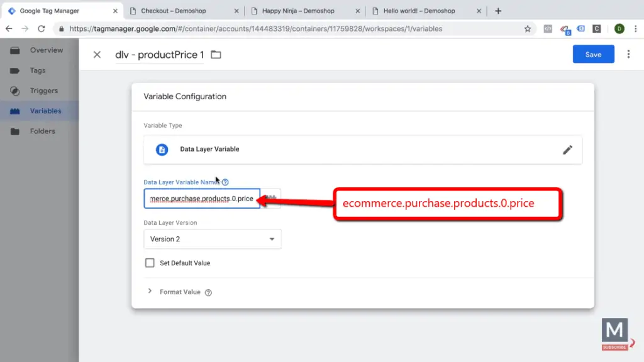Click the folder icon next to variable name
The width and height of the screenshot is (644, 362).
216,55
